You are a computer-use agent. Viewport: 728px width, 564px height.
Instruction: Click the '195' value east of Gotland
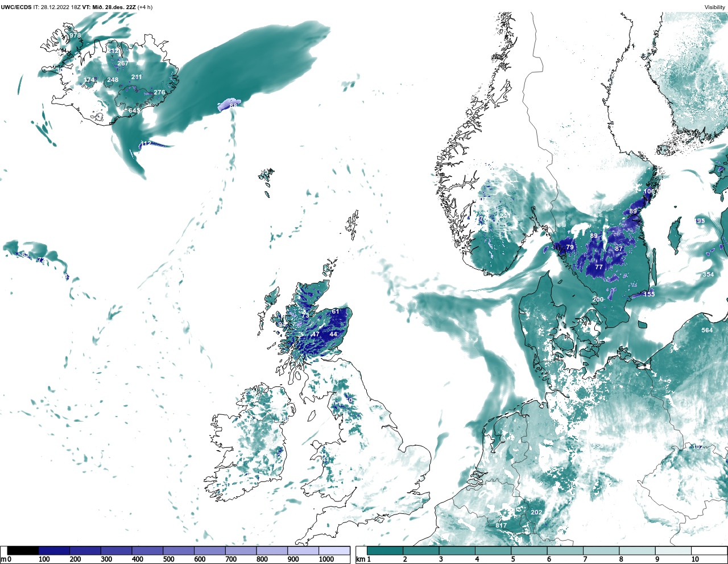(700, 221)
